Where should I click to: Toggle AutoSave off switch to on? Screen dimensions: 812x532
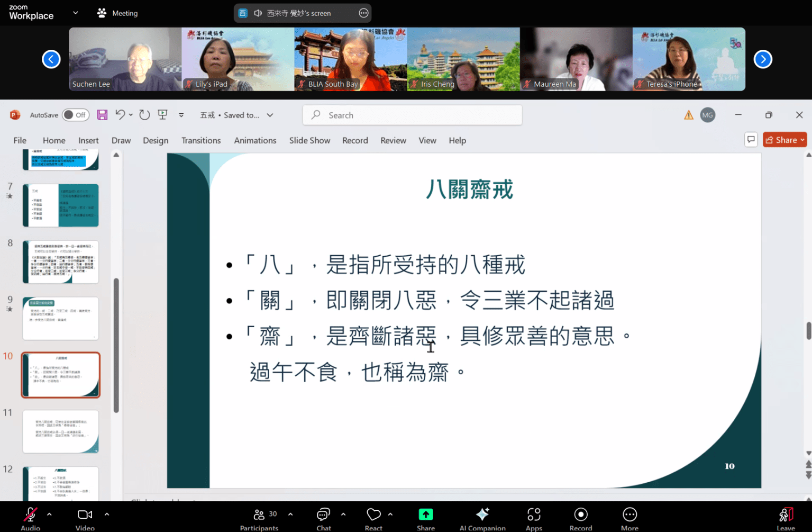coord(76,115)
